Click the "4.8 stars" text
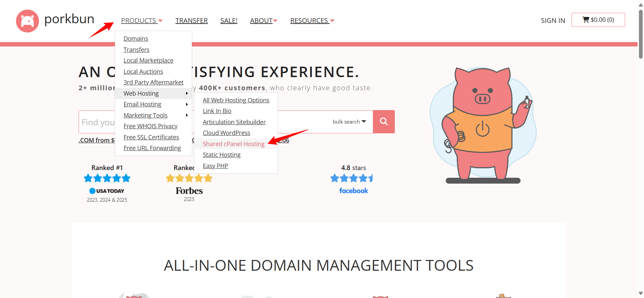644x298 pixels. pos(353,168)
